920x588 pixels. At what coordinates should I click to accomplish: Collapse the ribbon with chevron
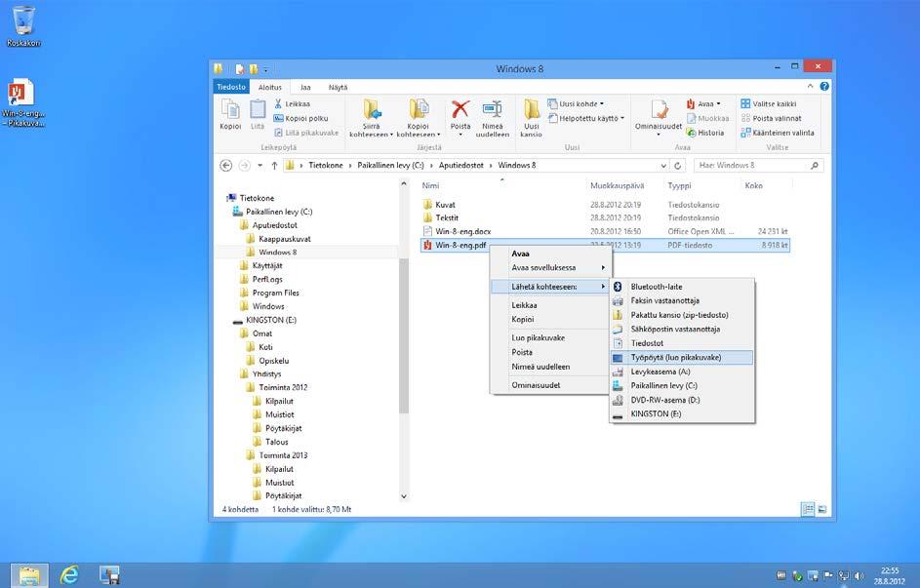(811, 86)
